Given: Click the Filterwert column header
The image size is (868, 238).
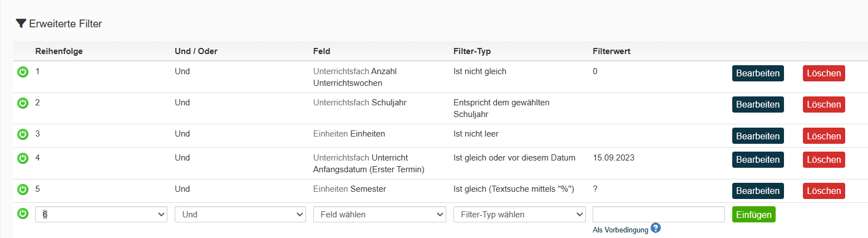Looking at the screenshot, I should 611,51.
